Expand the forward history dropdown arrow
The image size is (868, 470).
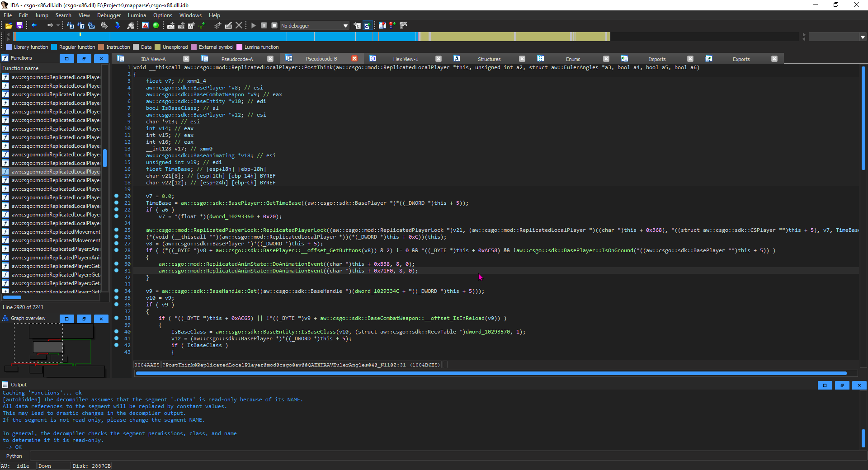tap(58, 26)
